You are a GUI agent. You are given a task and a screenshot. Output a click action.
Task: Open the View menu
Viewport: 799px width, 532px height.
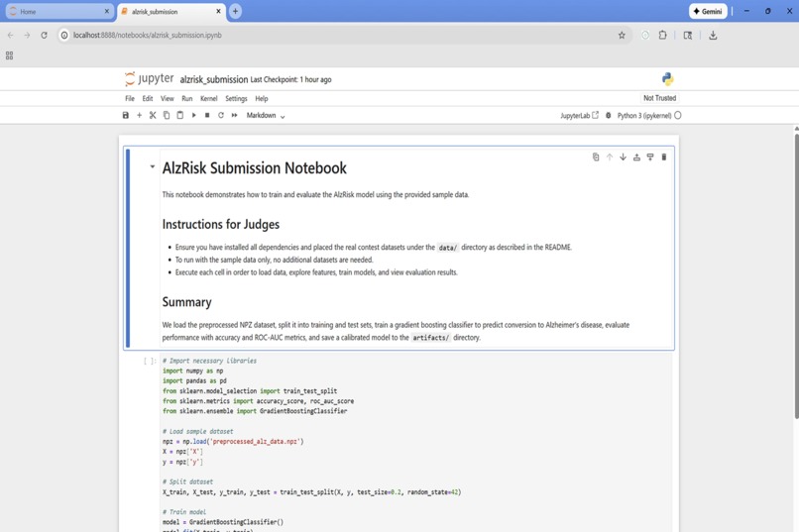[168, 99]
